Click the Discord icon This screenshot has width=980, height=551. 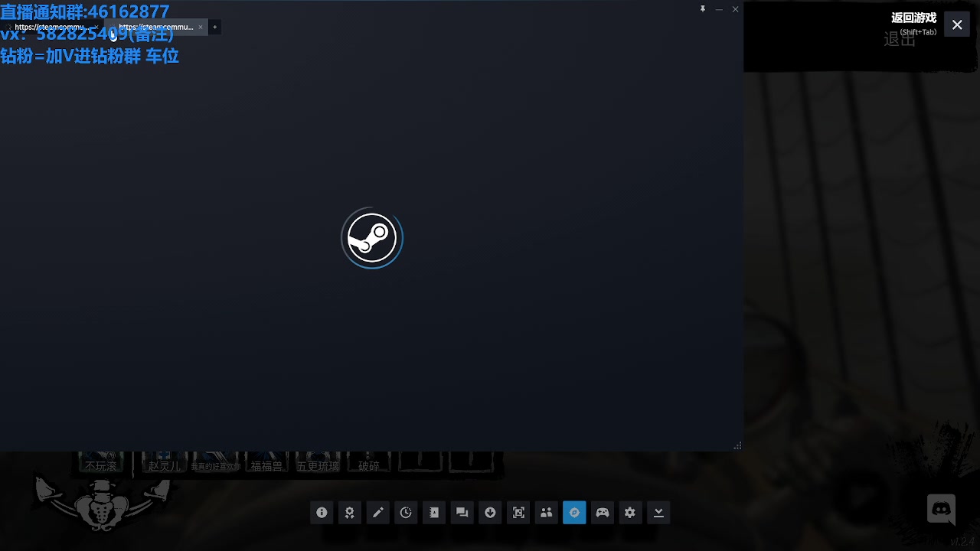click(941, 509)
